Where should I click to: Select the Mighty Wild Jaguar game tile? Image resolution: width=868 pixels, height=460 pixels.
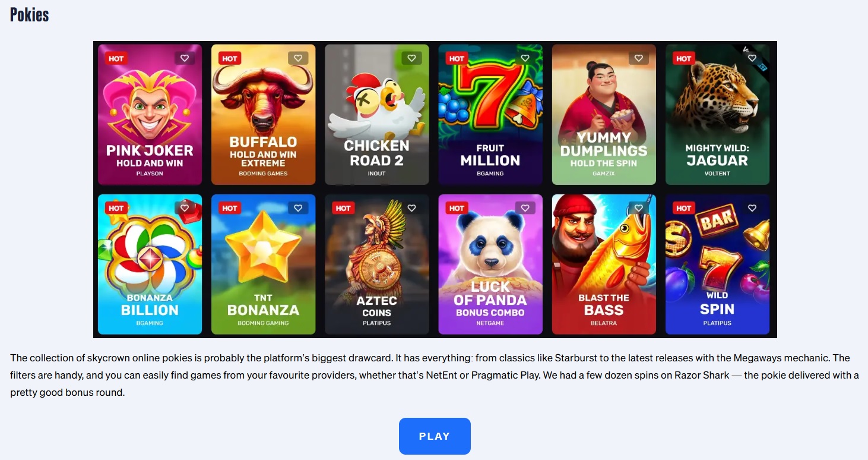[x=717, y=115]
